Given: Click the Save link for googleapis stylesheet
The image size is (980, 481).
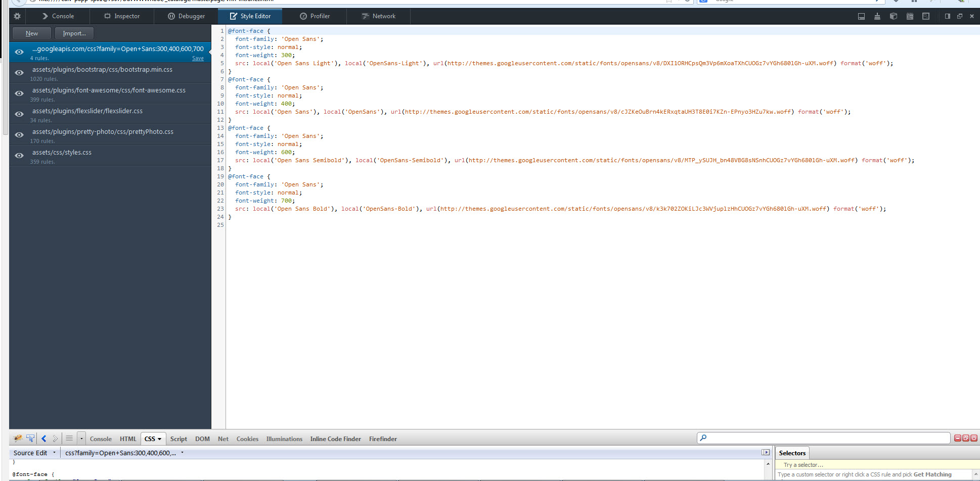Looking at the screenshot, I should tap(198, 59).
